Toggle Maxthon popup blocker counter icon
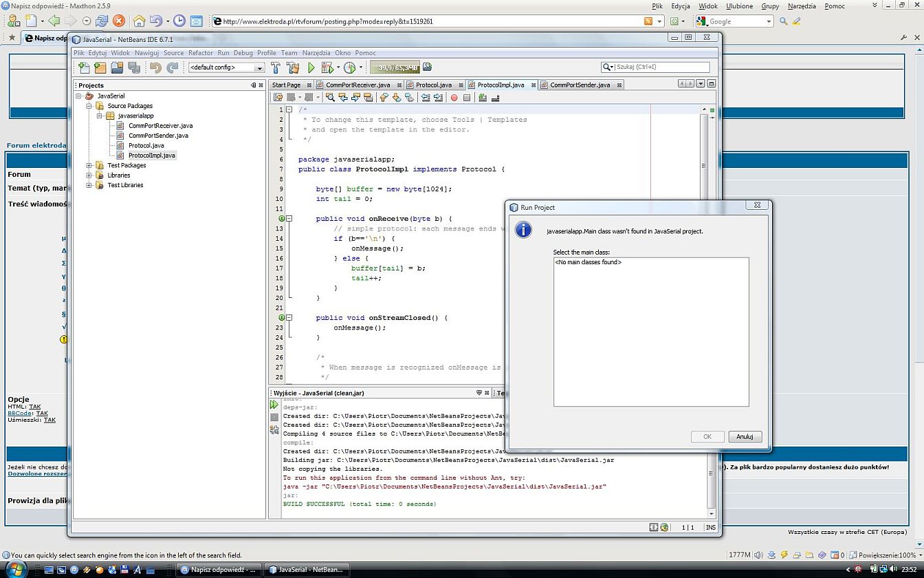This screenshot has height=578, width=924. coord(837,555)
